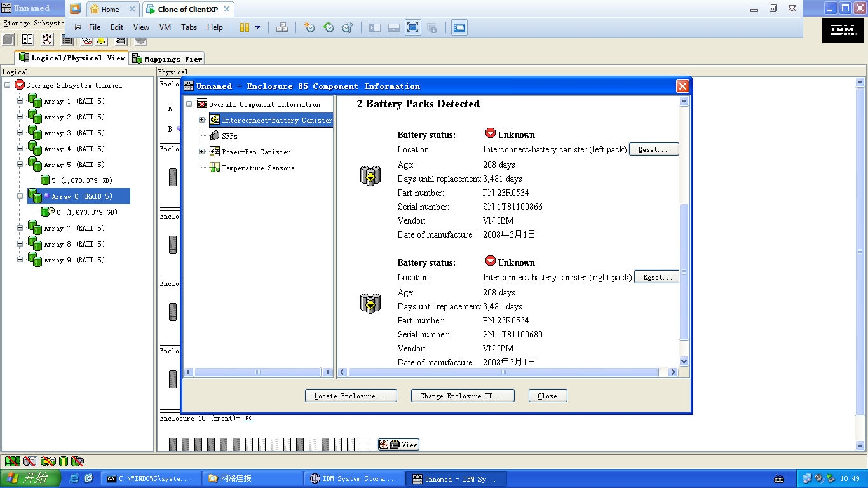The width and height of the screenshot is (868, 488).
Task: Click scroll down arrow in battery info pane
Action: pyautogui.click(x=684, y=361)
